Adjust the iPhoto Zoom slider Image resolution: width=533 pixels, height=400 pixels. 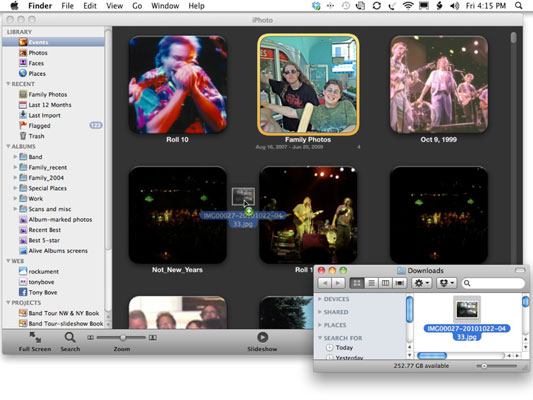(x=123, y=337)
